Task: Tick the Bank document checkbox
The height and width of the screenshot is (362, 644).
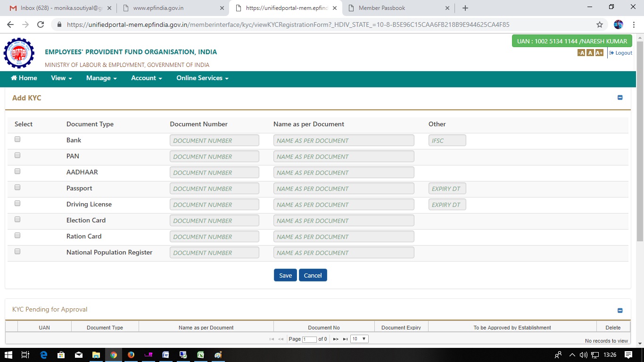Action: click(x=17, y=139)
